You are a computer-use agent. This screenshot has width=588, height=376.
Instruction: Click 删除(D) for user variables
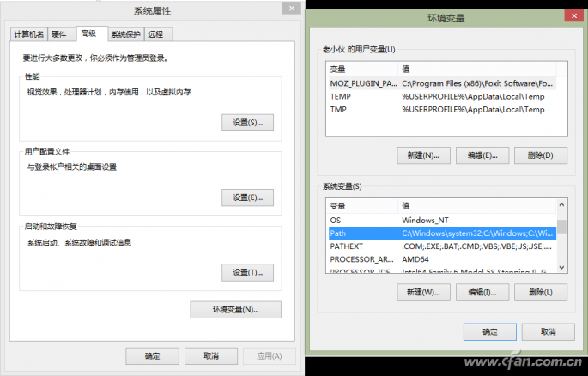[541, 155]
